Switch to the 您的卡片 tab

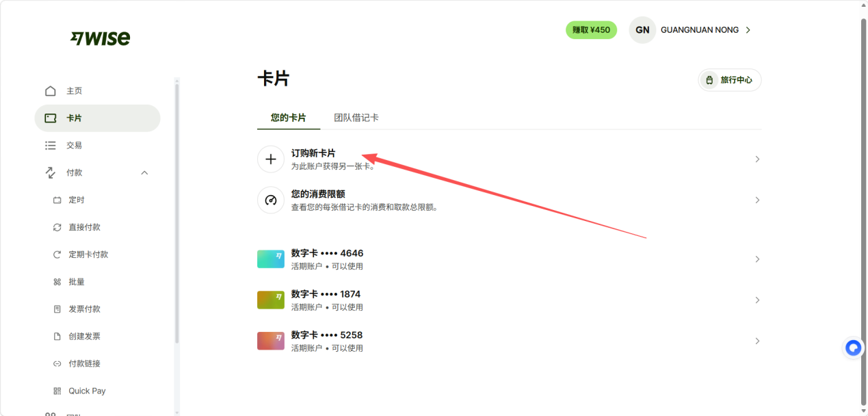point(289,118)
